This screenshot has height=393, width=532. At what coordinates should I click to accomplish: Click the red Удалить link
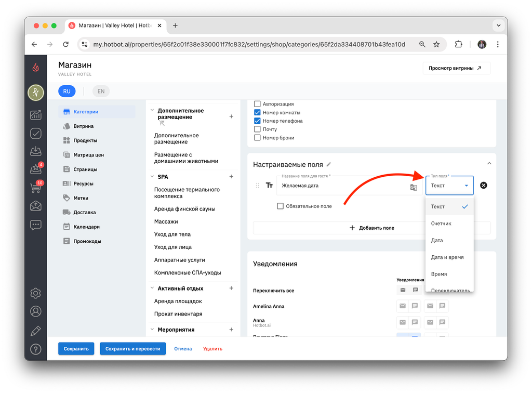212,348
